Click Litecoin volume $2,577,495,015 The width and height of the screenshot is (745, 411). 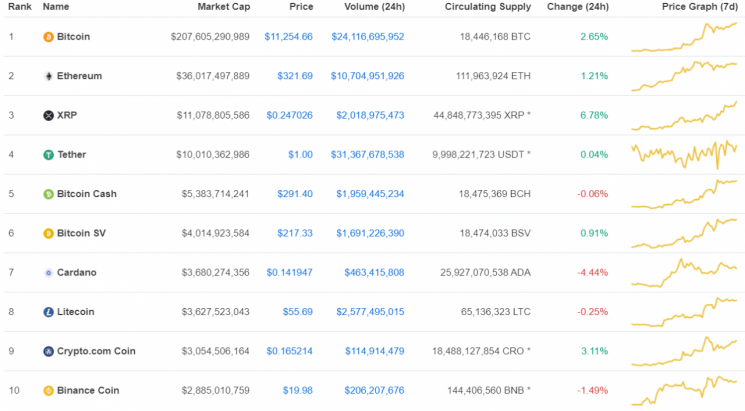click(x=370, y=312)
